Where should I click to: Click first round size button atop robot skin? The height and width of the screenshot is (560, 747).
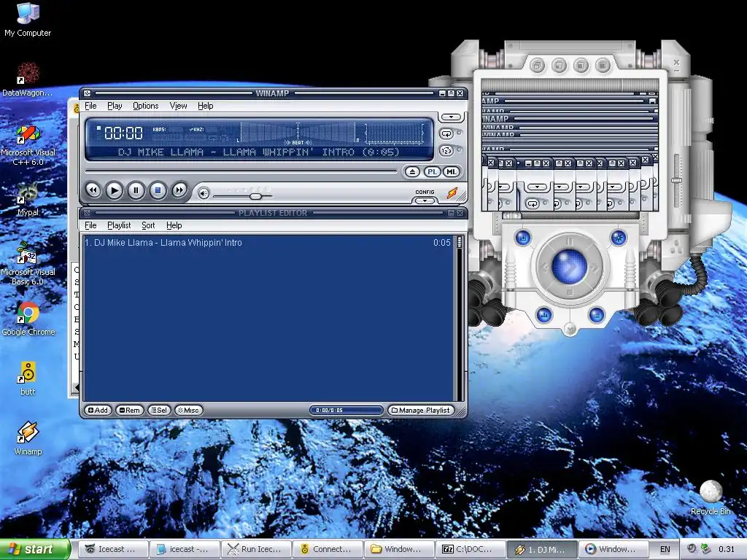pyautogui.click(x=538, y=65)
